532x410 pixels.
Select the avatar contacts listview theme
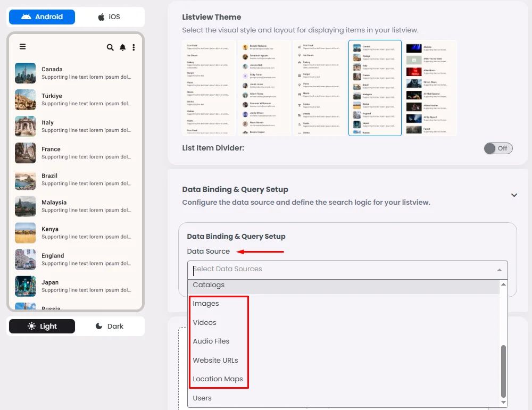(x=264, y=88)
